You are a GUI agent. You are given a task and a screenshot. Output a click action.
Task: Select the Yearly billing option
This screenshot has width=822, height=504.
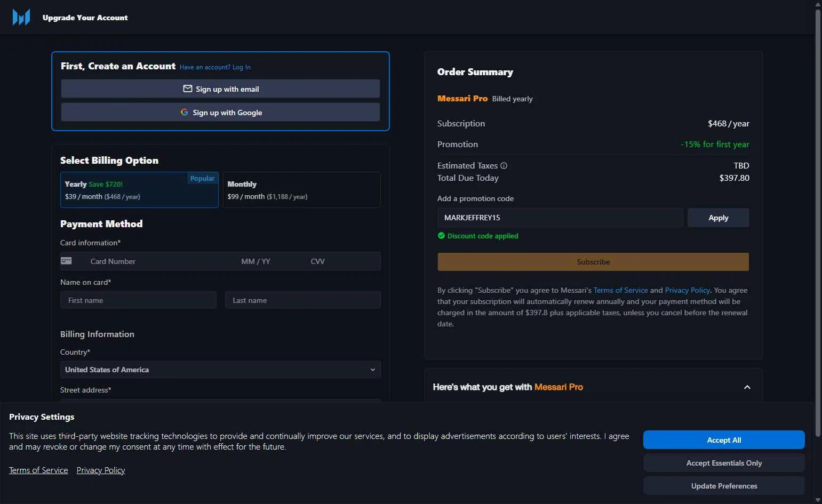139,190
